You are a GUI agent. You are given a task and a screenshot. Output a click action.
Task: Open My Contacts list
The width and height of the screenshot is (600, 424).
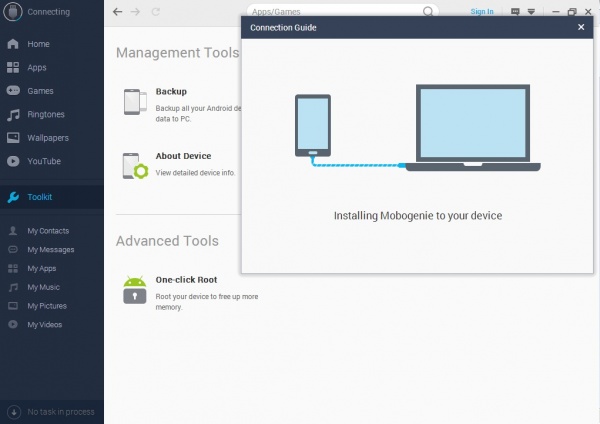[x=48, y=231]
